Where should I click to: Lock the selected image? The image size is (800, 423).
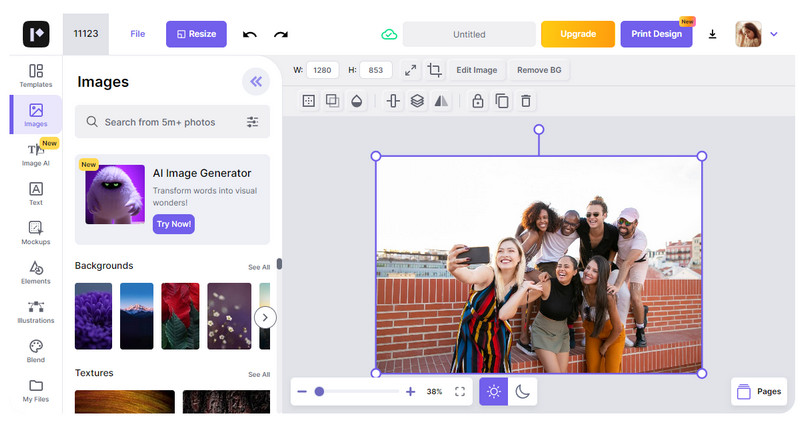477,101
